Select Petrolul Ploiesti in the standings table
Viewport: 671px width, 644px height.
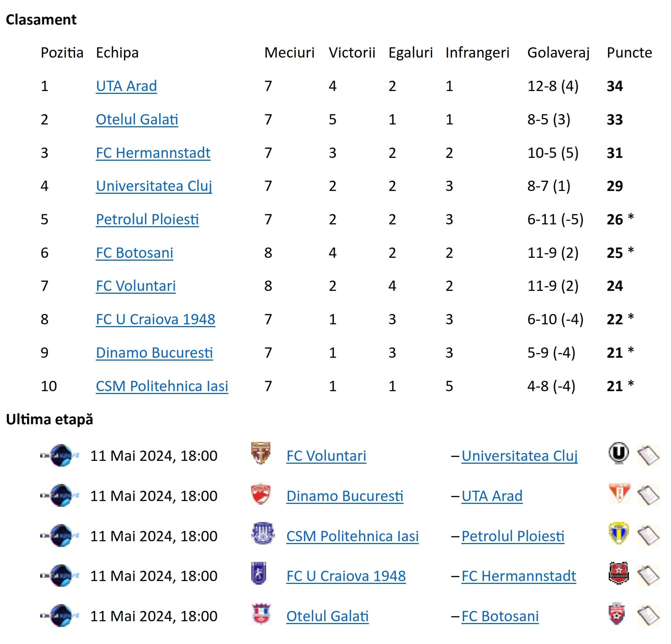(147, 219)
